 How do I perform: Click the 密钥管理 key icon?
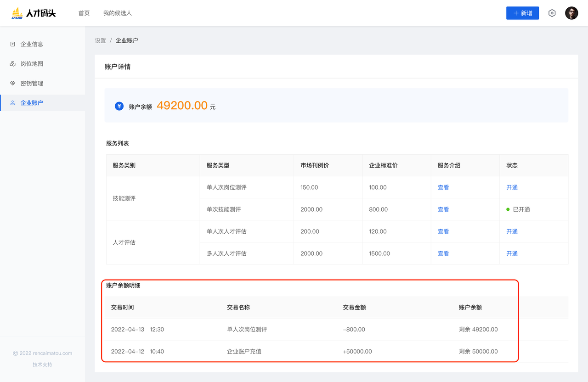tap(12, 83)
